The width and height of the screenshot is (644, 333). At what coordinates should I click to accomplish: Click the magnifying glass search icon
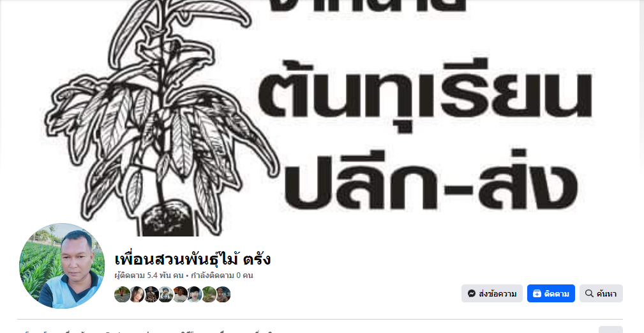tap(589, 293)
